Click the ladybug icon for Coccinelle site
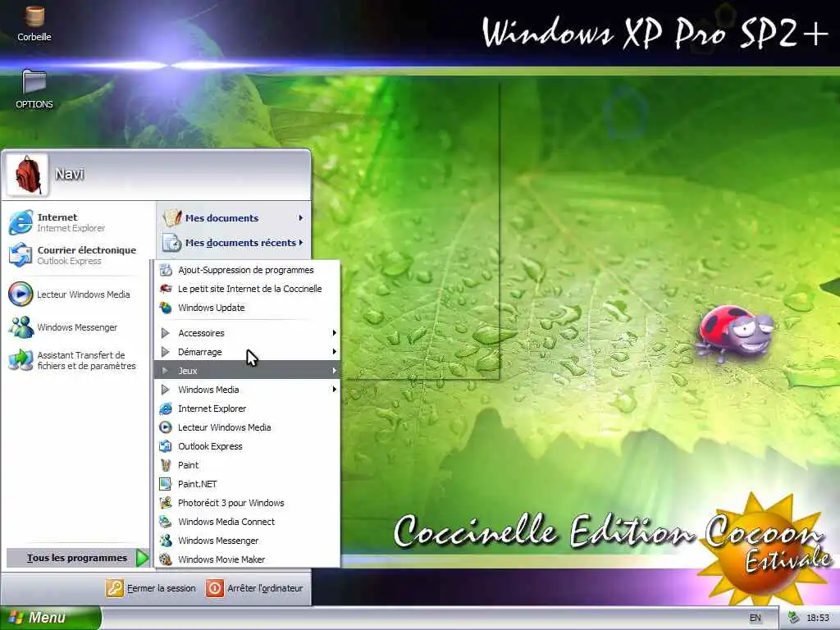 coord(166,289)
